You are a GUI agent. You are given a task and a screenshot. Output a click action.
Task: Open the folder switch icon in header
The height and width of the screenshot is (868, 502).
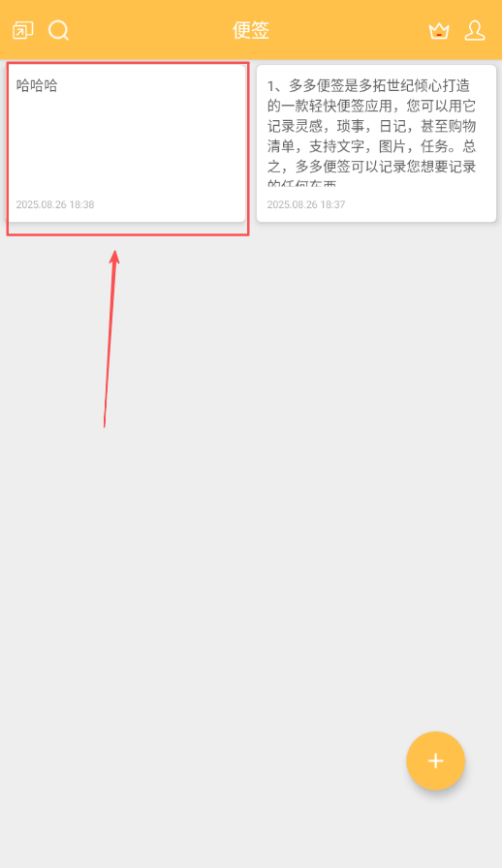pos(22,30)
